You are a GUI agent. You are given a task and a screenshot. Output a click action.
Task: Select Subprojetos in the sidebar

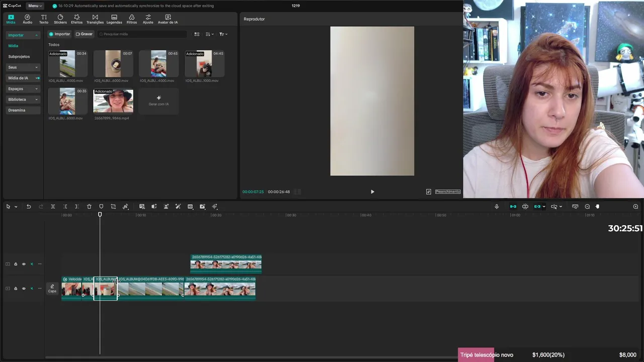19,56
